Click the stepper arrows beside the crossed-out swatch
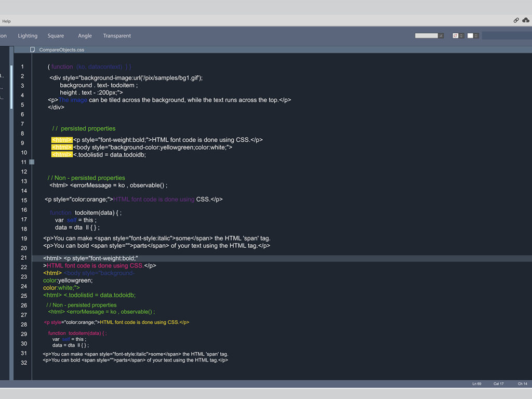Image resolution: width=532 pixels, height=399 pixels. (461, 36)
